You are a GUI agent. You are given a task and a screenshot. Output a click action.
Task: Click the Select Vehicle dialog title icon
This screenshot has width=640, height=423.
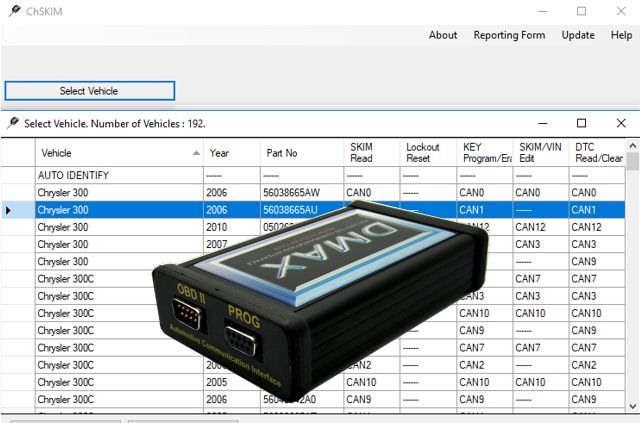click(13, 122)
